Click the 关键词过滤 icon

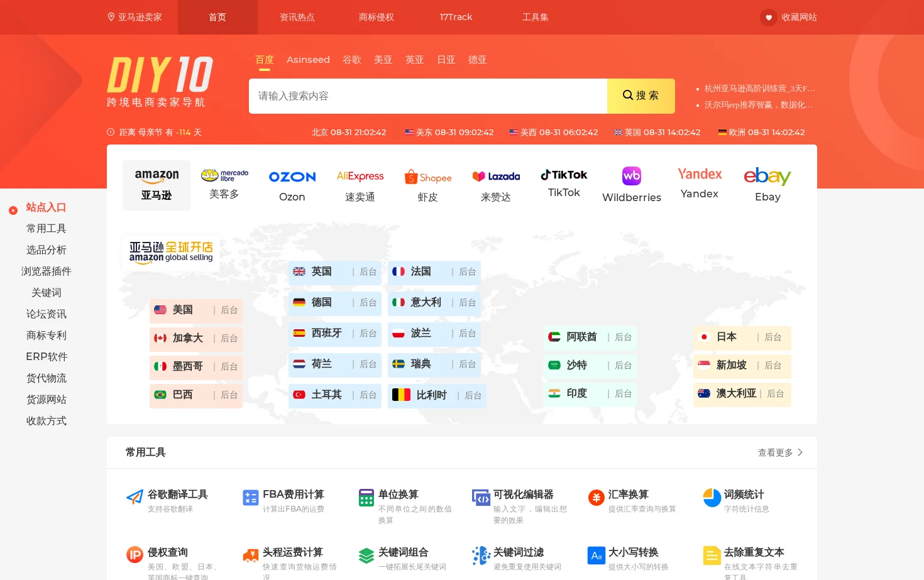click(x=481, y=555)
